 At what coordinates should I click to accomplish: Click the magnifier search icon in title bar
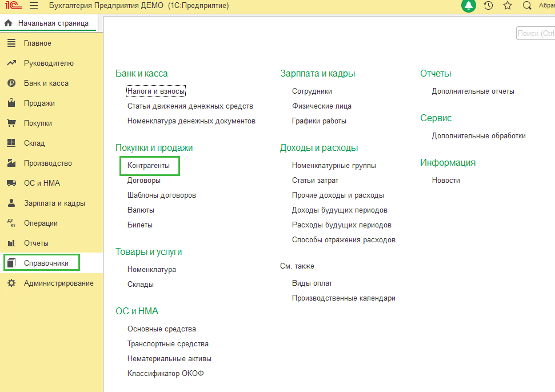pos(527,6)
